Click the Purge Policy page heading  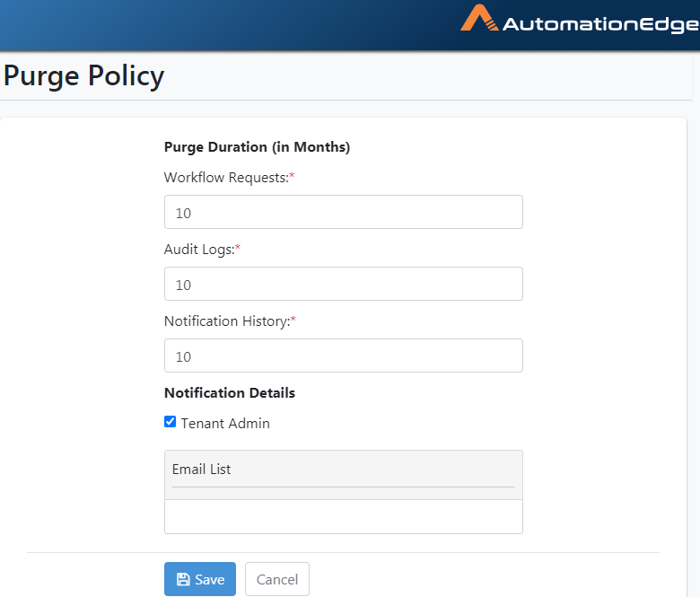tap(84, 76)
